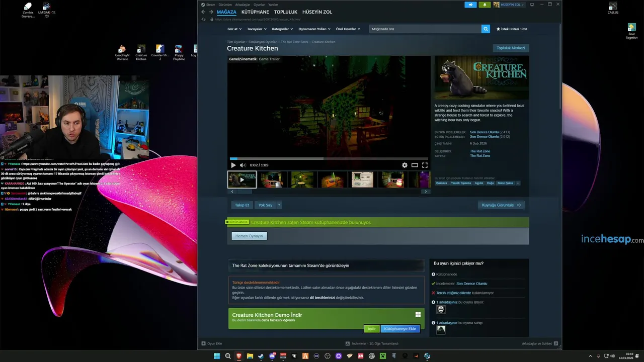The height and width of the screenshot is (362, 644).
Task: Select the first trailer thumbnail
Action: (x=242, y=179)
